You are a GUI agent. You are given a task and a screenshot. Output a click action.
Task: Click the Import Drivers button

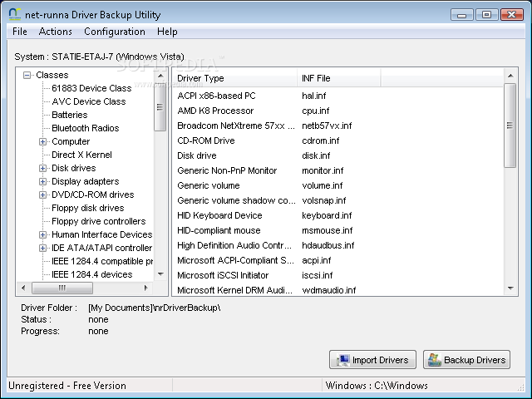(x=372, y=360)
